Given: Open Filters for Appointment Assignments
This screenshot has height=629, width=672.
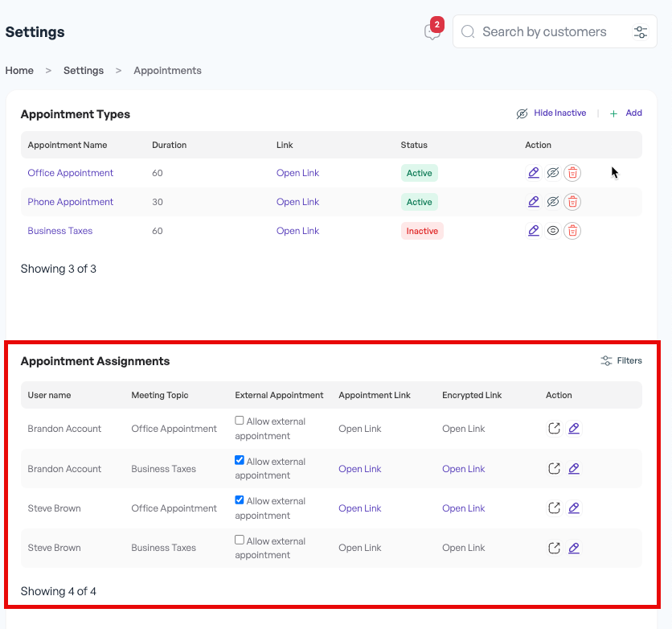Looking at the screenshot, I should (621, 360).
